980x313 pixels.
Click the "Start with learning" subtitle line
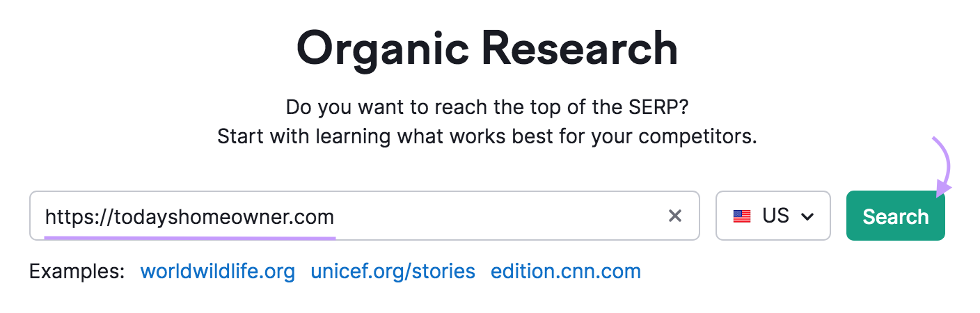(x=487, y=136)
